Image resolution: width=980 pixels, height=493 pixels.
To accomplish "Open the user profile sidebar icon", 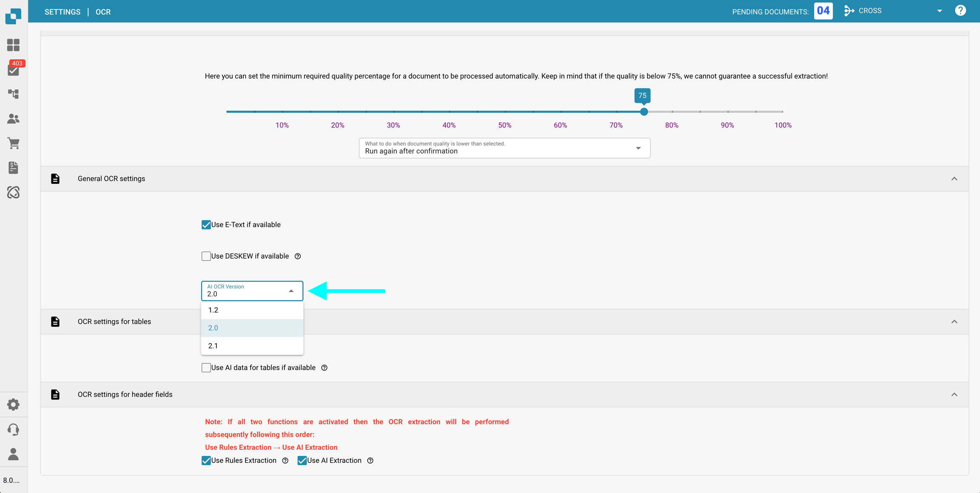I will [13, 454].
